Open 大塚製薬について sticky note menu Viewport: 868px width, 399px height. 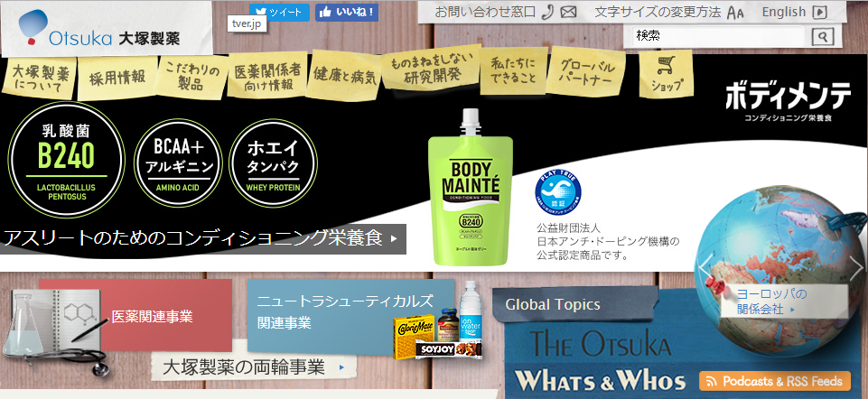tap(40, 79)
